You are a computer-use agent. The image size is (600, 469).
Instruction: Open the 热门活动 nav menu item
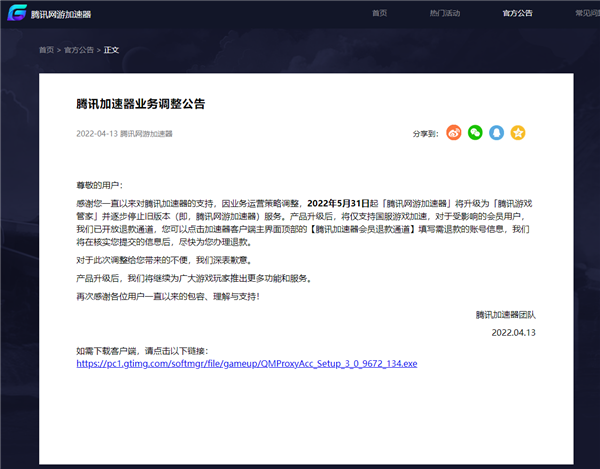tap(445, 13)
